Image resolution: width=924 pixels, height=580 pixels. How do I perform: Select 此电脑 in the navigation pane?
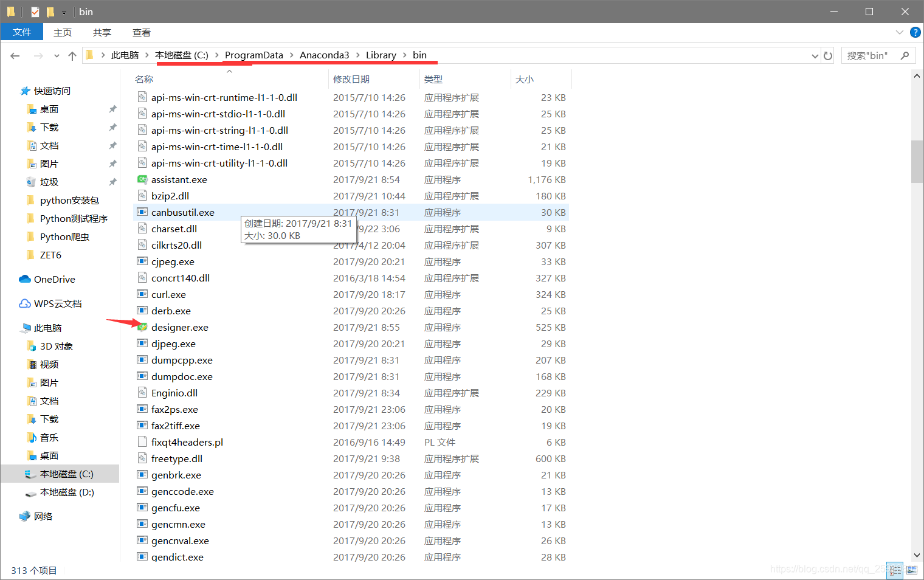[47, 328]
